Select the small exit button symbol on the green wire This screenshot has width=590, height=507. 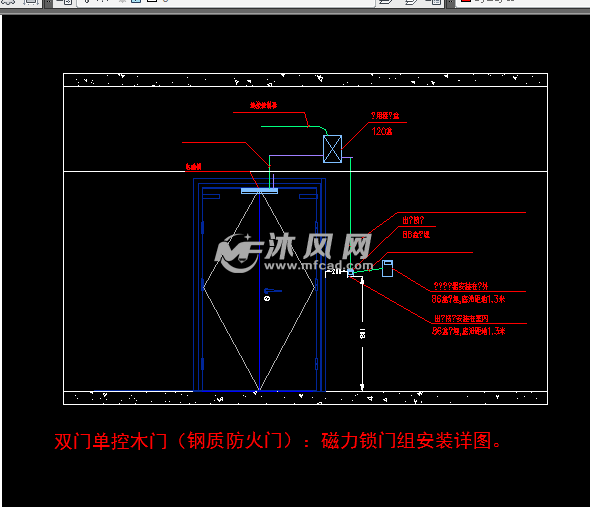(x=350, y=272)
